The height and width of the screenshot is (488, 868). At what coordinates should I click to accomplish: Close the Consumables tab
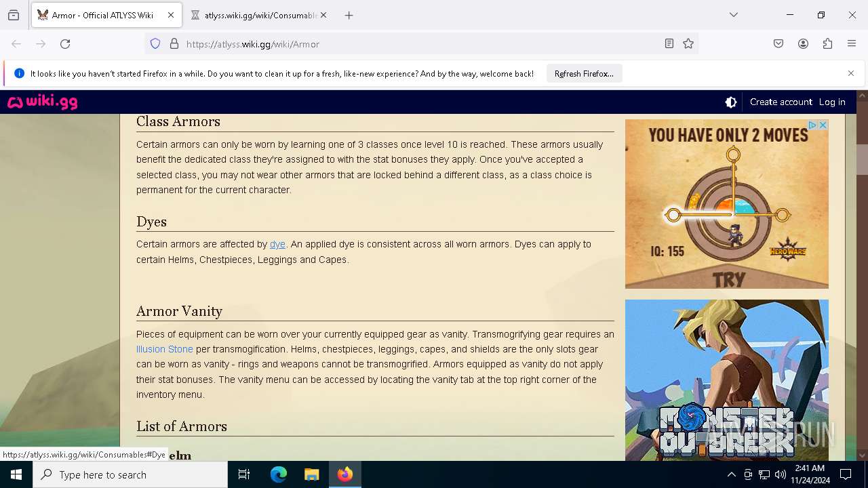pos(323,15)
